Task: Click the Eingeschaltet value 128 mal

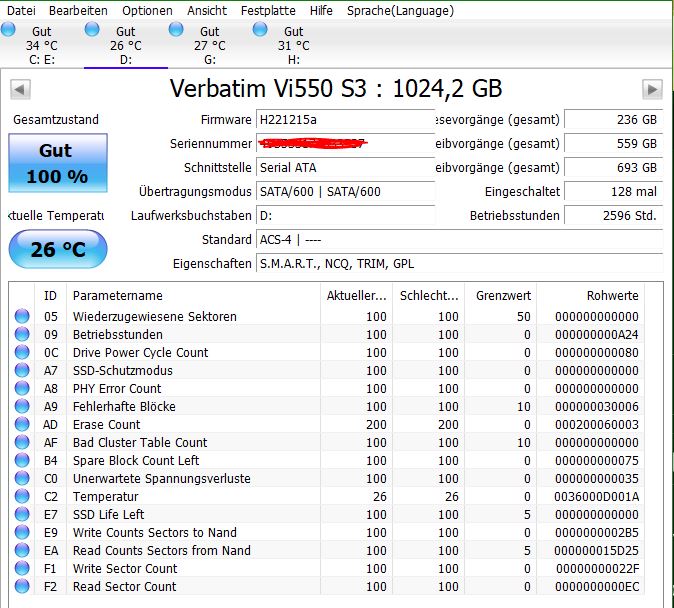Action: [613, 191]
